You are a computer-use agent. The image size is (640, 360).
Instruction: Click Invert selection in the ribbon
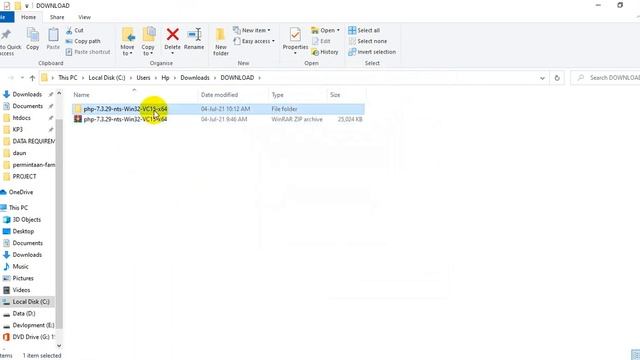[372, 52]
